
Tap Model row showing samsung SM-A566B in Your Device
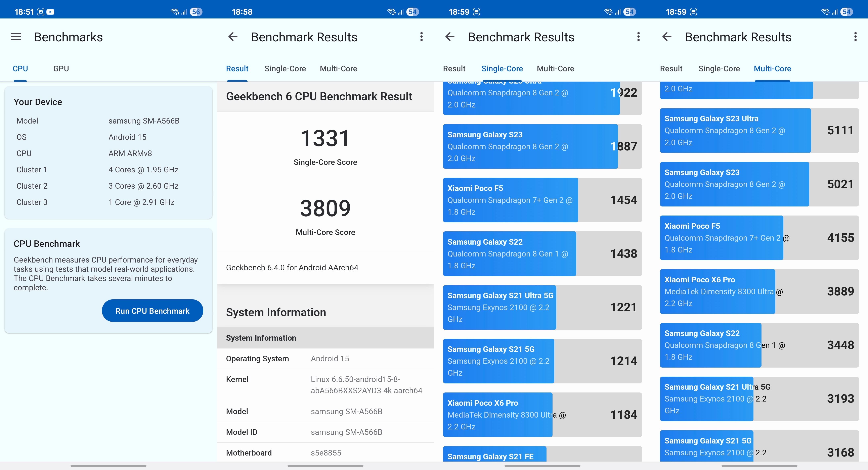(x=108, y=121)
